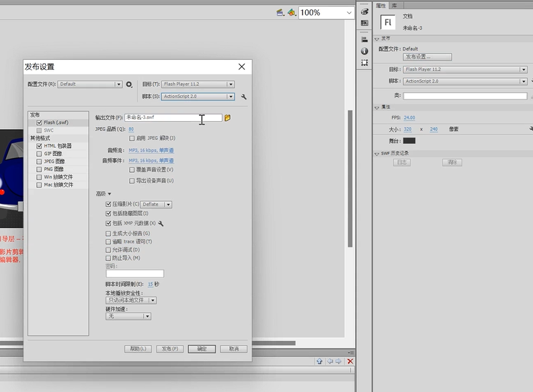Click the Publish (P) button
This screenshot has height=392, width=533.
pos(169,349)
